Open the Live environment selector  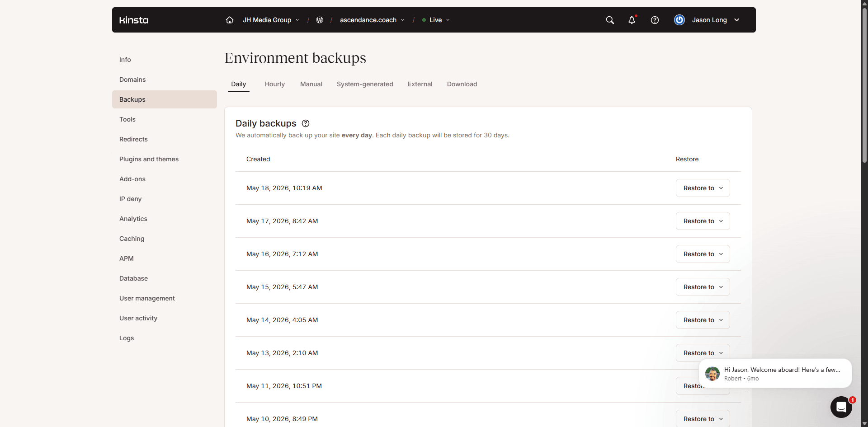click(x=436, y=20)
